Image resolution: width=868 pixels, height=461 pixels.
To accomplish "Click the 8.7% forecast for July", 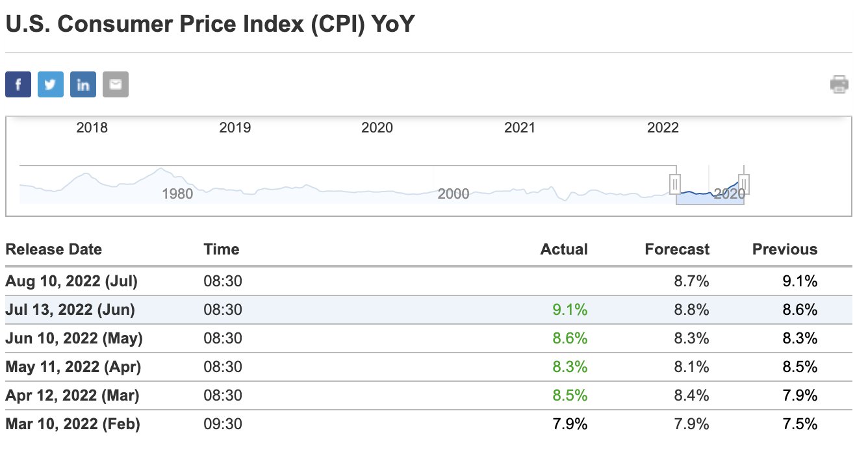I will click(692, 281).
